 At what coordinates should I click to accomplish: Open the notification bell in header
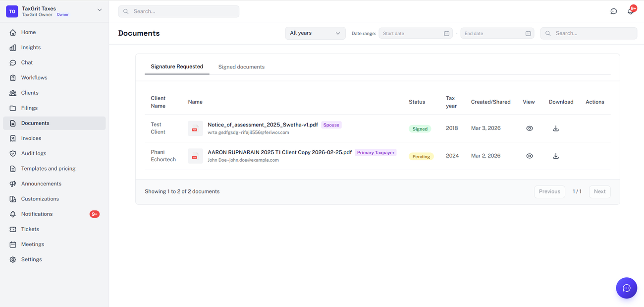pos(631,11)
